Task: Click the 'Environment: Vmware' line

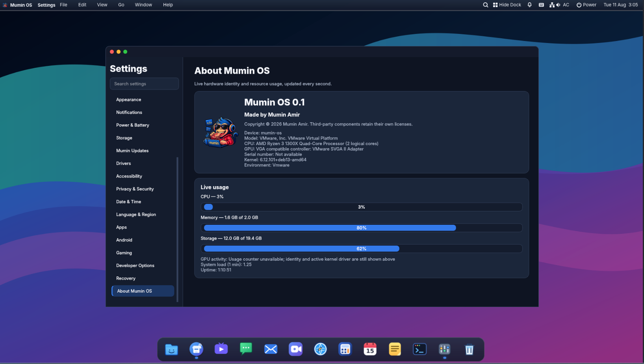Action: pos(267,165)
